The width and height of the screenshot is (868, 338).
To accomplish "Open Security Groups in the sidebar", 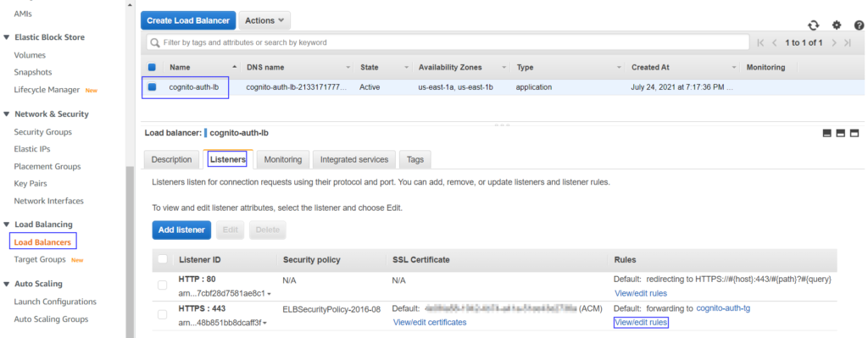I will pos(42,131).
